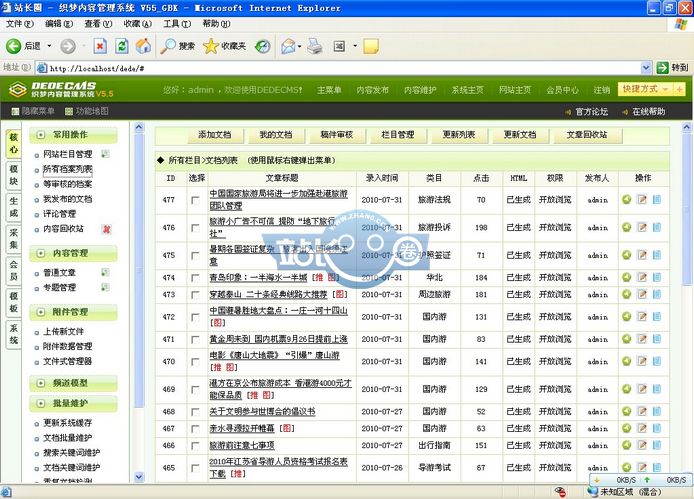The height and width of the screenshot is (499, 694).
Task: Check the checkbox for article 469
Action: pos(195,389)
